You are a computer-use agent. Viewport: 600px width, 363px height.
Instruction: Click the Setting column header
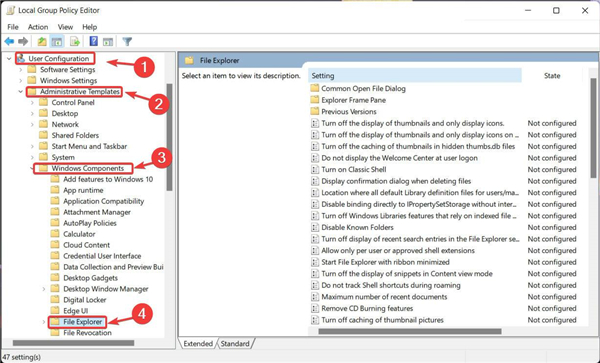pyautogui.click(x=415, y=76)
